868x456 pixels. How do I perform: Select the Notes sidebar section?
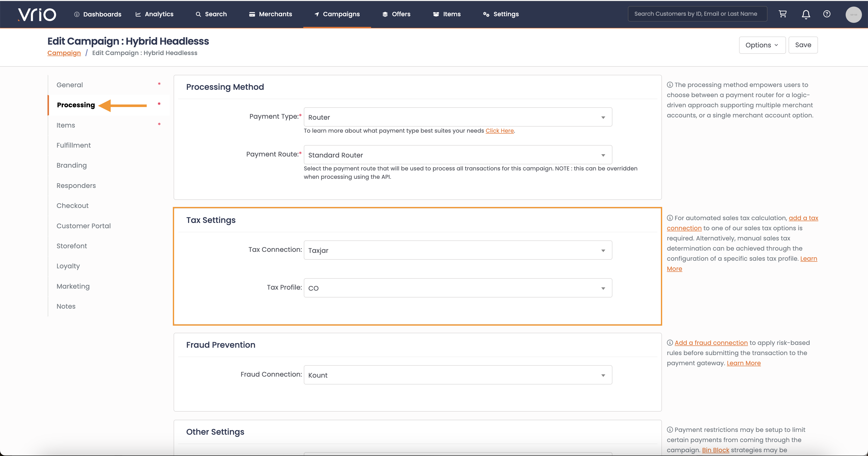click(108, 306)
